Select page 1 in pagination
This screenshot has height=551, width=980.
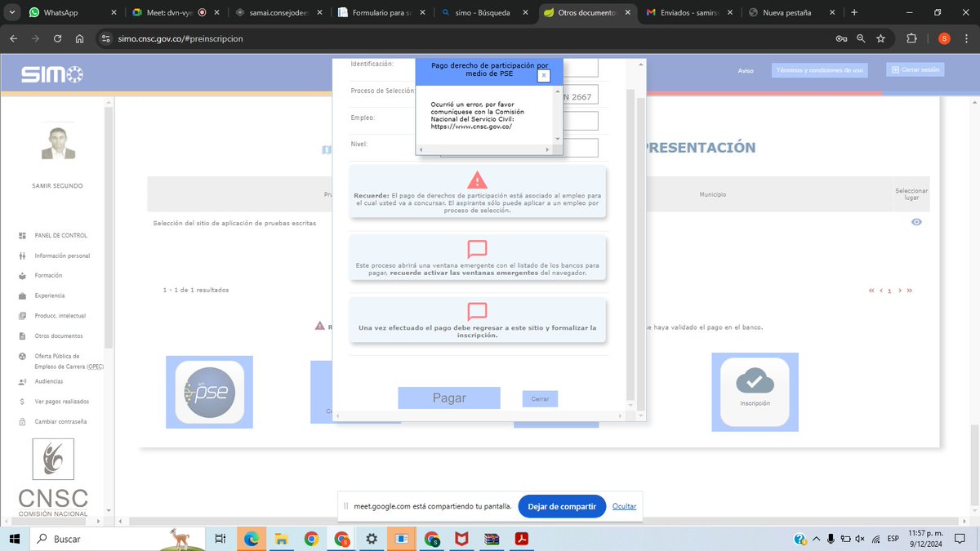coord(889,290)
